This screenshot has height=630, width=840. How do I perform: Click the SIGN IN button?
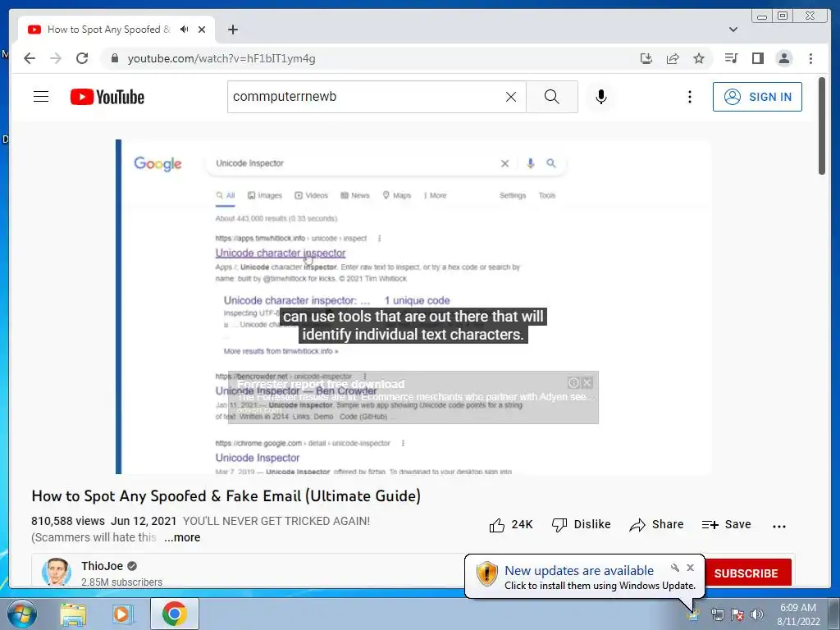pos(757,97)
